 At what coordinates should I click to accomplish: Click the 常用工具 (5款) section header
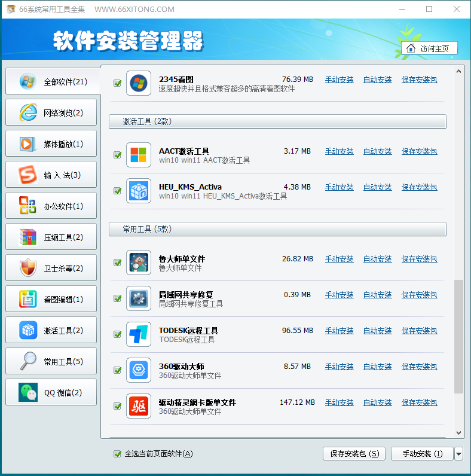click(x=277, y=229)
